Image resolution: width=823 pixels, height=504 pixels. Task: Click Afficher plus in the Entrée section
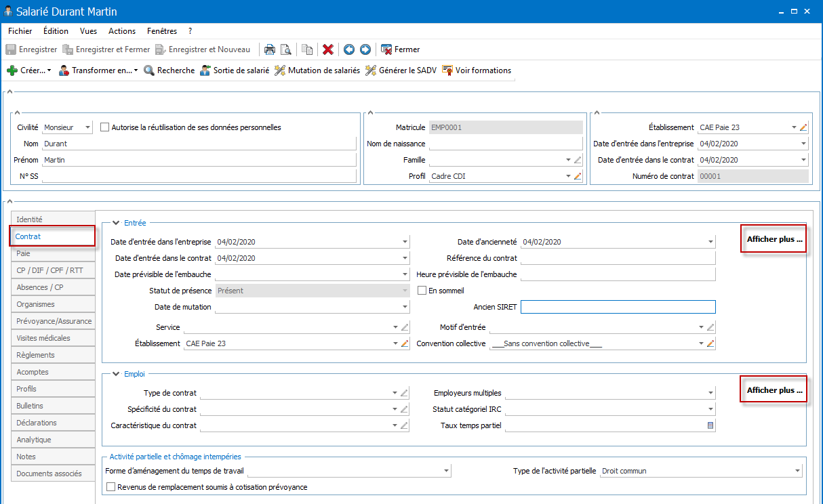(x=774, y=239)
